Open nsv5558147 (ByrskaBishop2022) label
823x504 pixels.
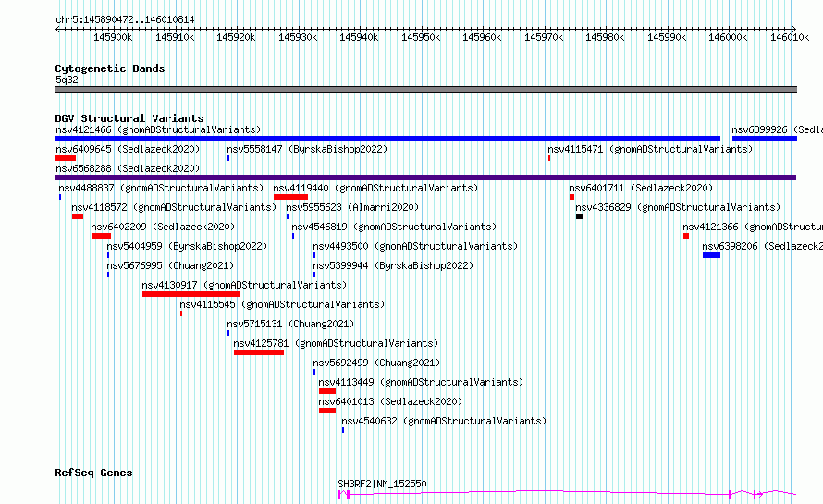(x=307, y=149)
